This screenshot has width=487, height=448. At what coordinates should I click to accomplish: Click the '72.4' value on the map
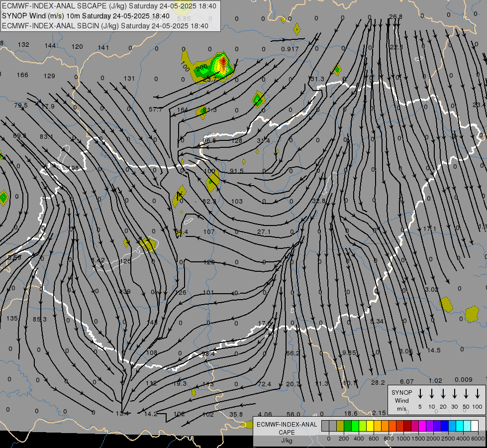pyautogui.click(x=264, y=384)
